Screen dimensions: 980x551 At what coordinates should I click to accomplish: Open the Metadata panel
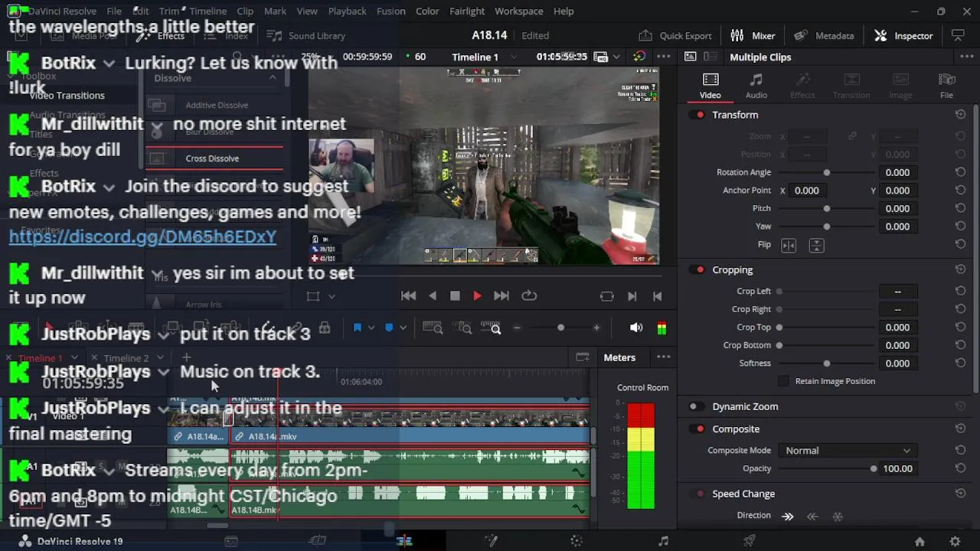[x=824, y=35]
